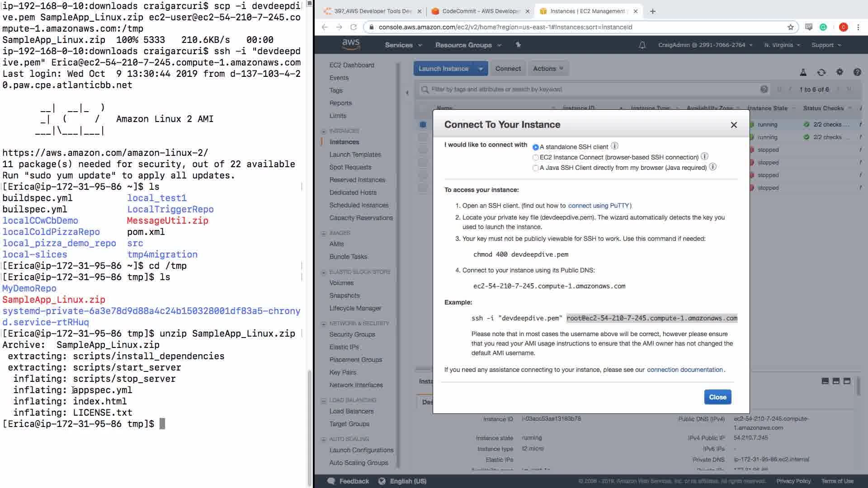Reload the browser page

click(354, 27)
